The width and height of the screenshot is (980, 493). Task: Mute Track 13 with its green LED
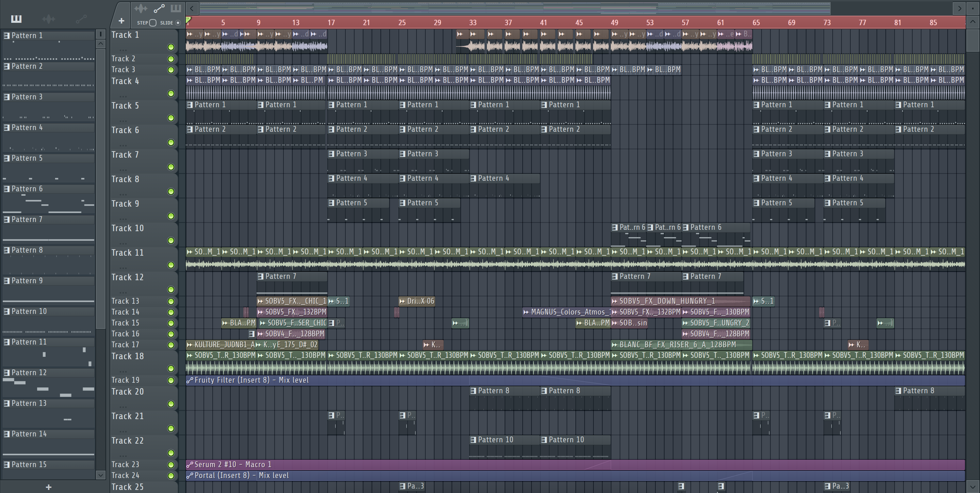[171, 302]
